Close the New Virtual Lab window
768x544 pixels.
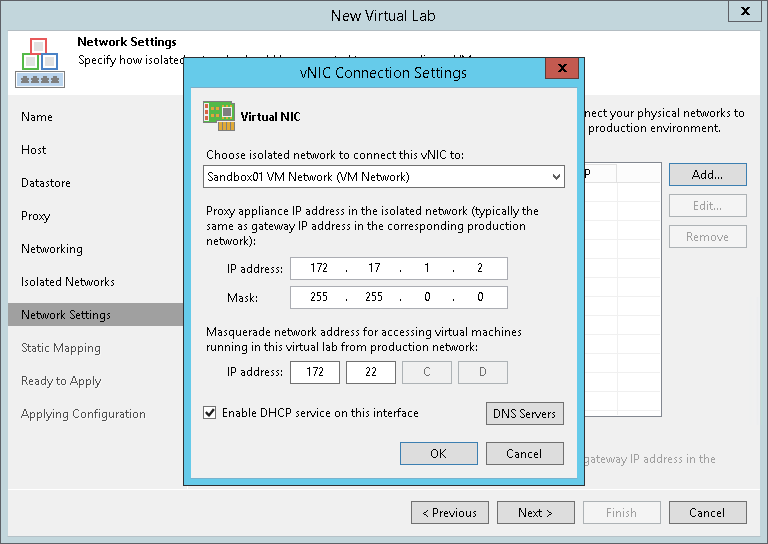tap(746, 13)
